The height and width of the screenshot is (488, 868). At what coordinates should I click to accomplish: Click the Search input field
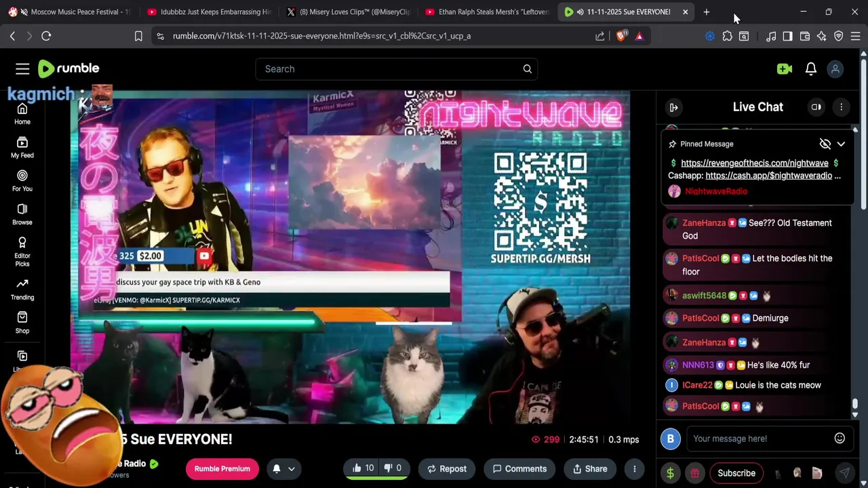(390, 68)
